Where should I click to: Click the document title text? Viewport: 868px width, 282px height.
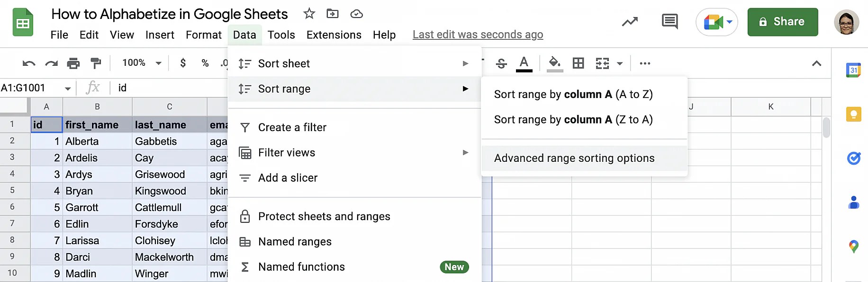click(x=170, y=14)
